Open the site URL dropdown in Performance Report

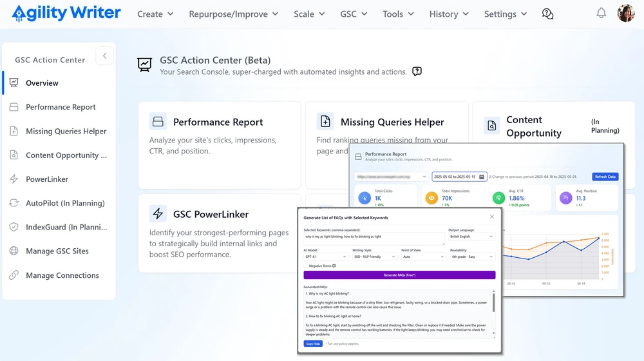pos(392,177)
